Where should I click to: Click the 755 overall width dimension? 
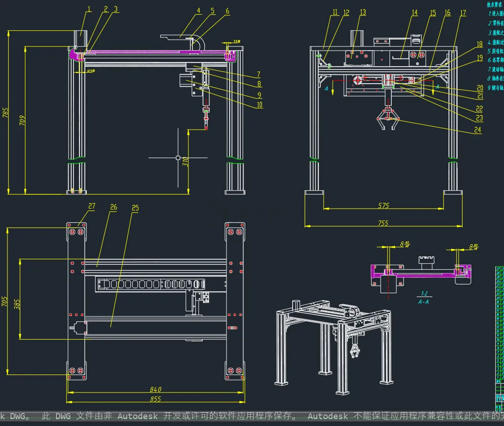[383, 223]
